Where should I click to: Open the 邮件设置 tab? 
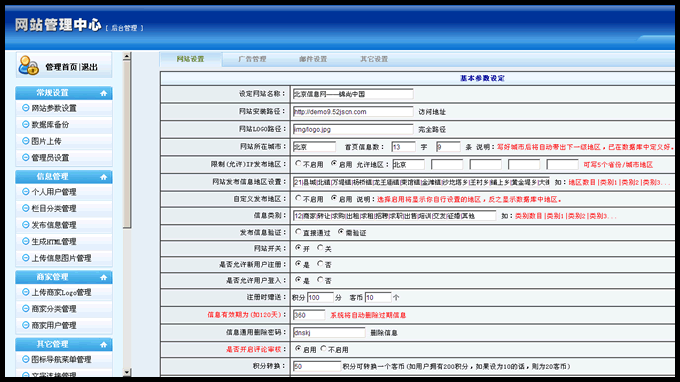(313, 59)
